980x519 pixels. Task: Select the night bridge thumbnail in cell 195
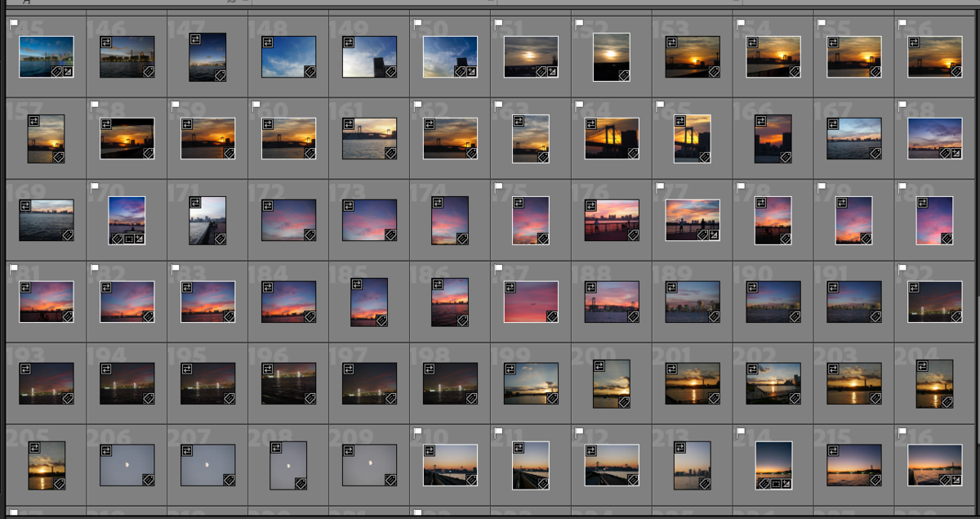[x=208, y=383]
